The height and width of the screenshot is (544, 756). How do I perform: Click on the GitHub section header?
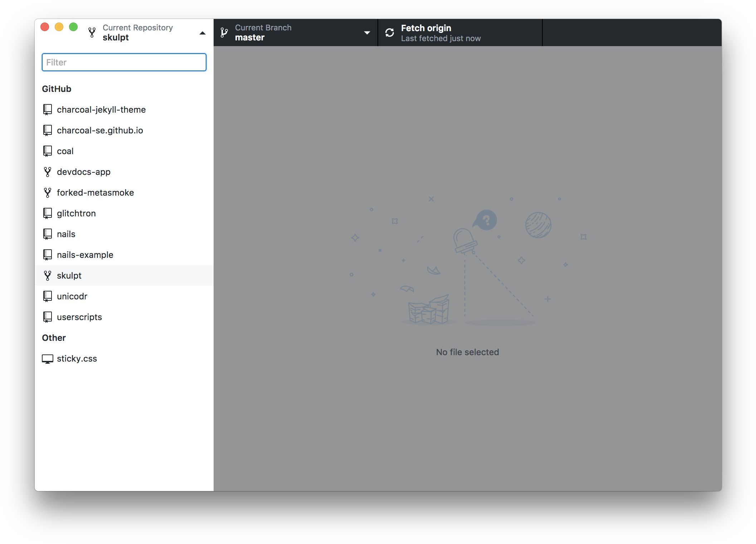(57, 89)
